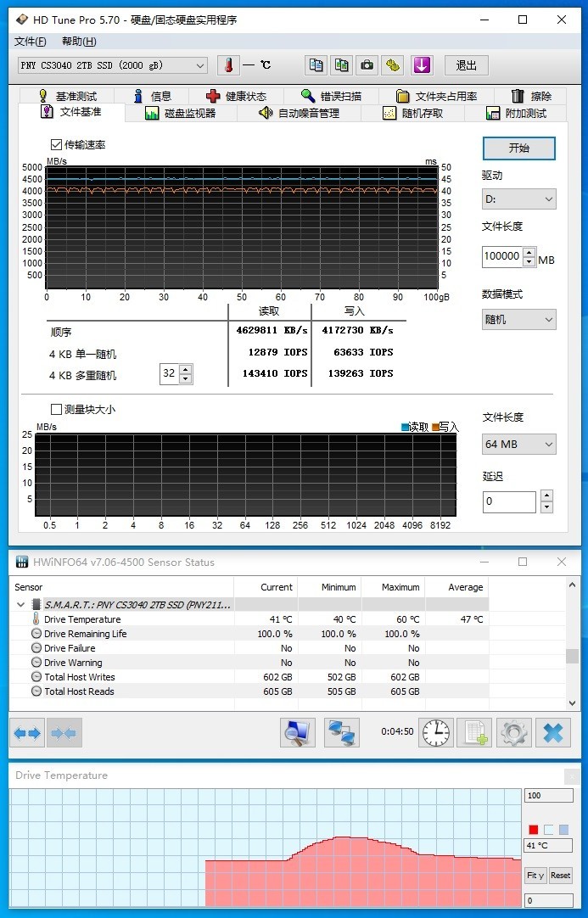The height and width of the screenshot is (918, 588).
Task: Click the purple down-arrow minimize to tray icon
Action: pos(421,65)
